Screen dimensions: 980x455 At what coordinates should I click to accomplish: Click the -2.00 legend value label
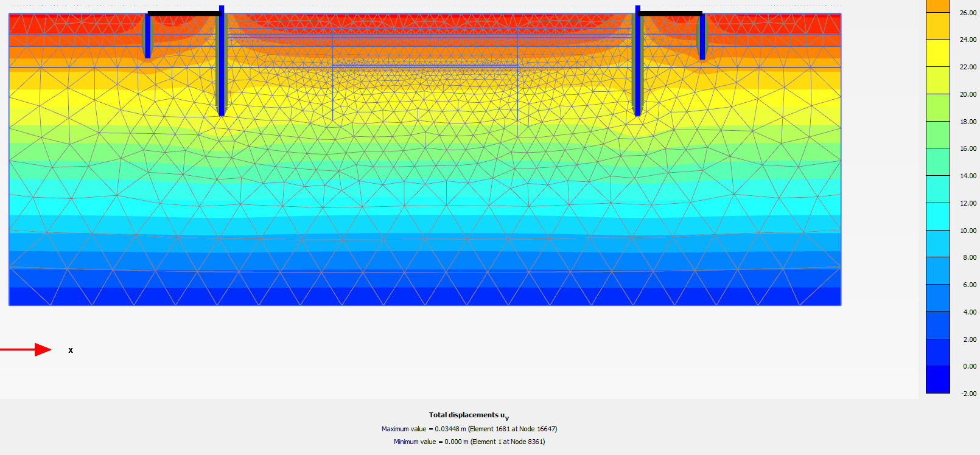click(968, 394)
